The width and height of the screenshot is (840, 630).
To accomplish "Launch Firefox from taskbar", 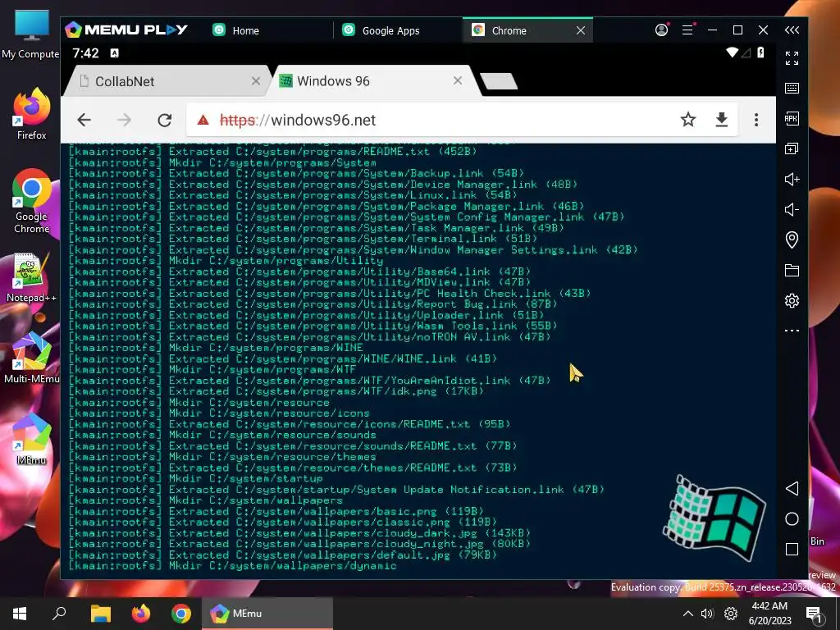I will click(x=141, y=614).
